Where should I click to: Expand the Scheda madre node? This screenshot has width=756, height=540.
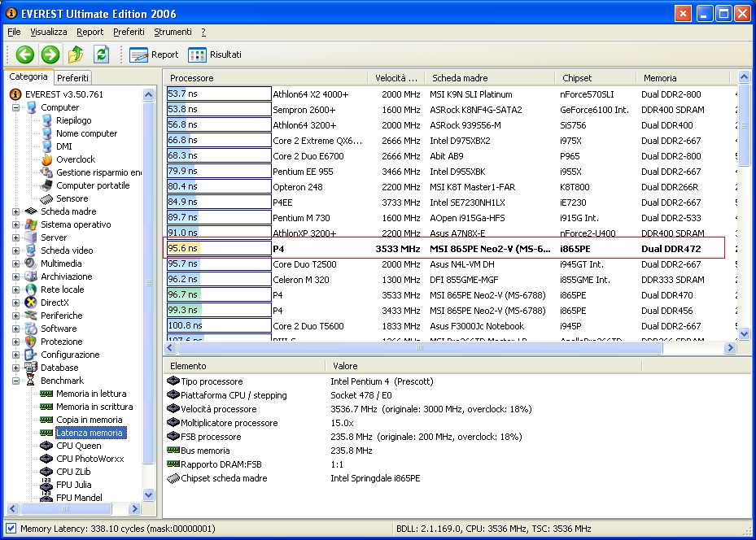point(16,211)
